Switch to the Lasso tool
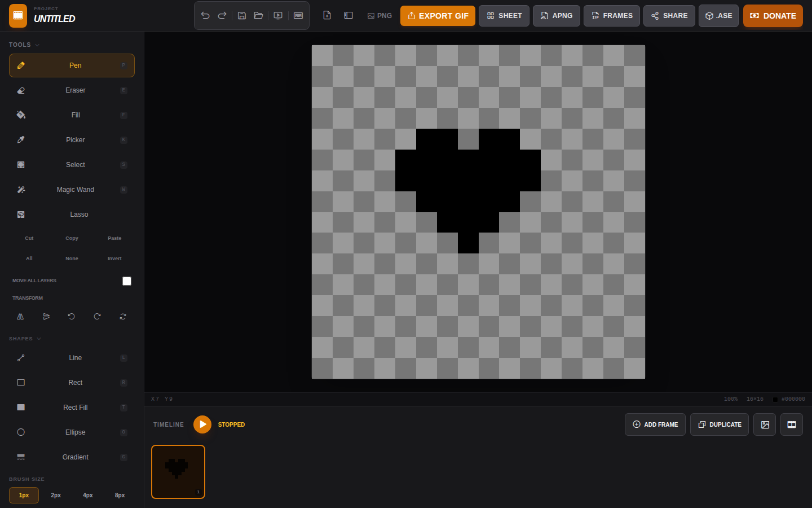This screenshot has height=508, width=812. point(72,214)
